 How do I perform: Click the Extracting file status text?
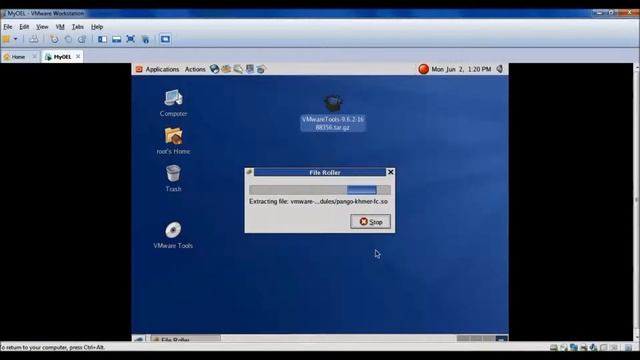pos(318,202)
